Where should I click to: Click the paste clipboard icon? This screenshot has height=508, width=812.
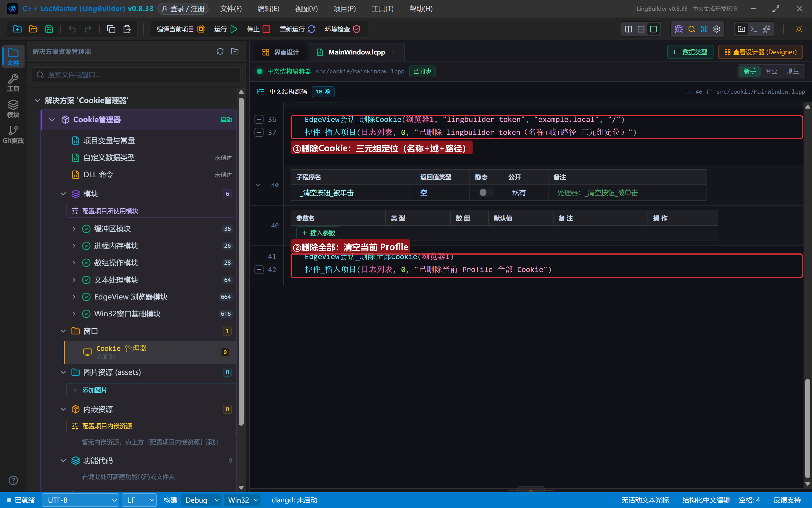coord(127,29)
